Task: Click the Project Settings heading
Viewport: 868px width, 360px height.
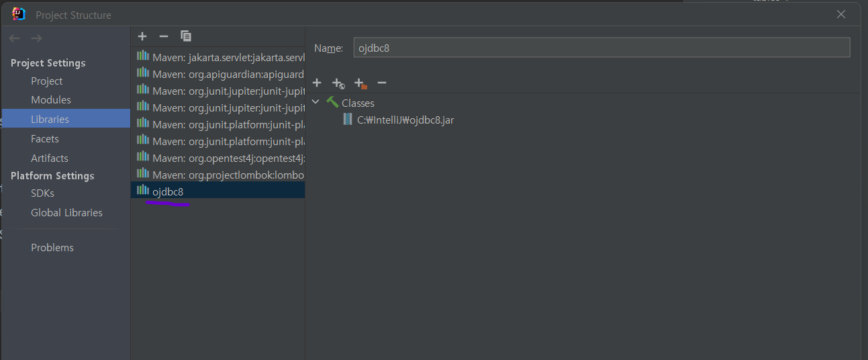Action: 48,62
